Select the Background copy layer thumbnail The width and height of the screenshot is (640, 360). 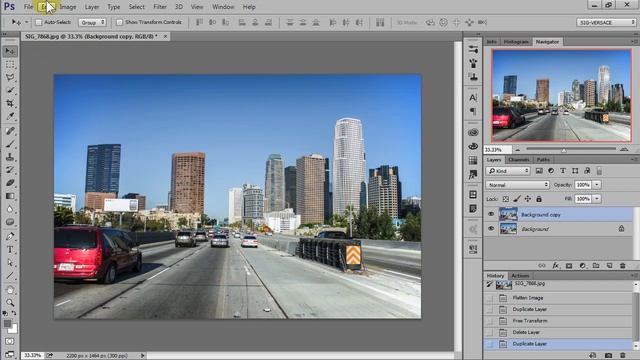[x=508, y=214]
